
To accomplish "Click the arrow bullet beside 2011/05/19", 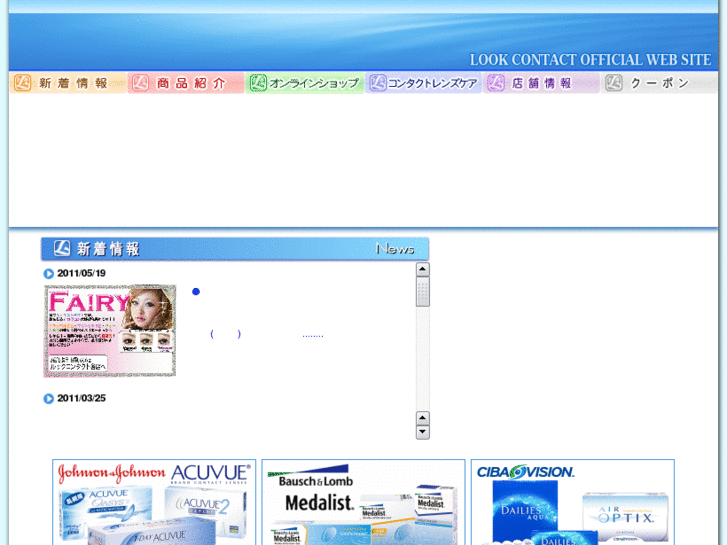I will click(x=49, y=274).
